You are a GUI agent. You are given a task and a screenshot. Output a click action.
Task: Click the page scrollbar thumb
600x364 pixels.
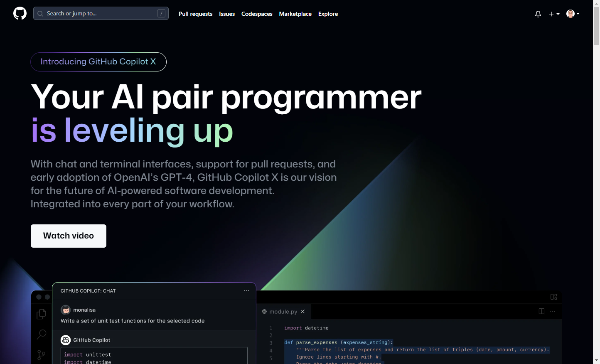[596, 26]
